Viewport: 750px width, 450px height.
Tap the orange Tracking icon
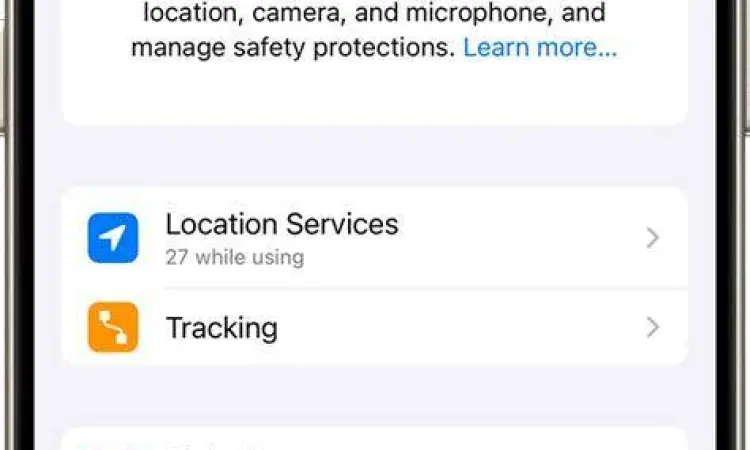click(x=113, y=327)
